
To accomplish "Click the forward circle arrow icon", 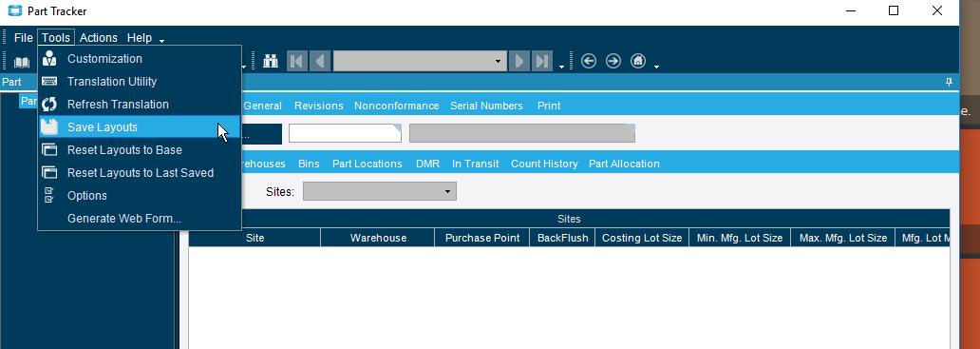I will (613, 61).
